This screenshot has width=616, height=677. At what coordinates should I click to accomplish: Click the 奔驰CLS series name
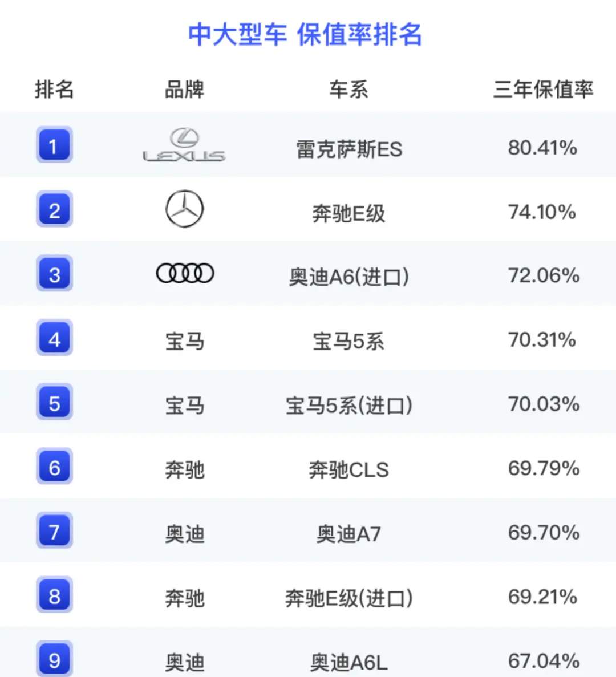pyautogui.click(x=349, y=470)
